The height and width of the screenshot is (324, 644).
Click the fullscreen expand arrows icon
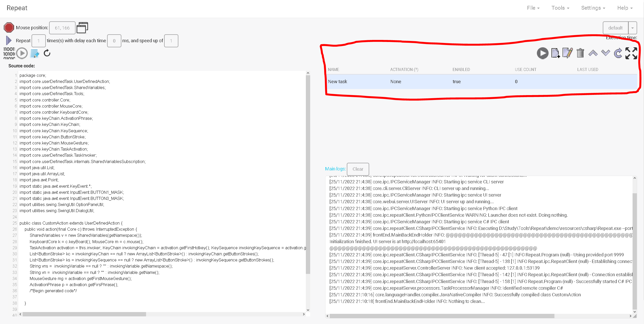pos(631,53)
